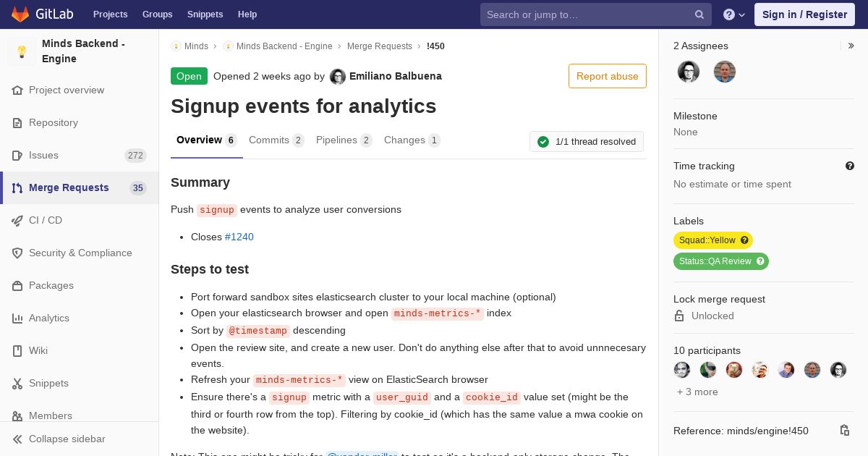Open the Repository sidebar item
868x456 pixels.
[80, 123]
